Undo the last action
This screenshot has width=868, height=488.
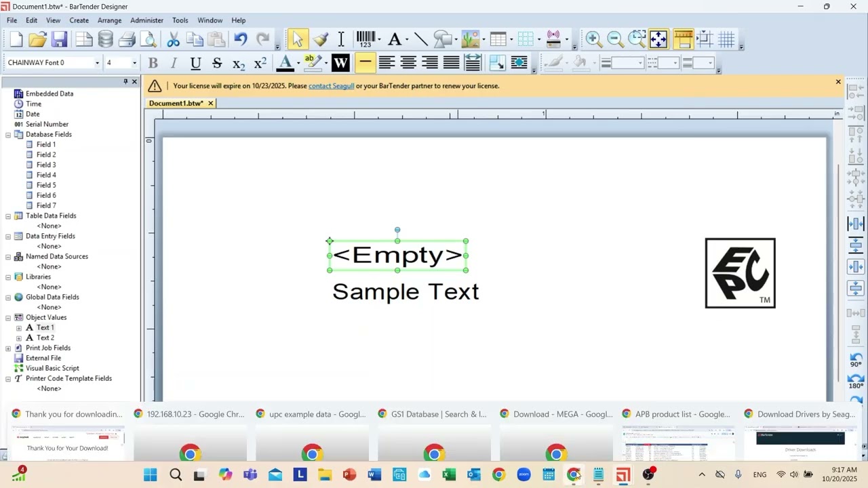(241, 39)
